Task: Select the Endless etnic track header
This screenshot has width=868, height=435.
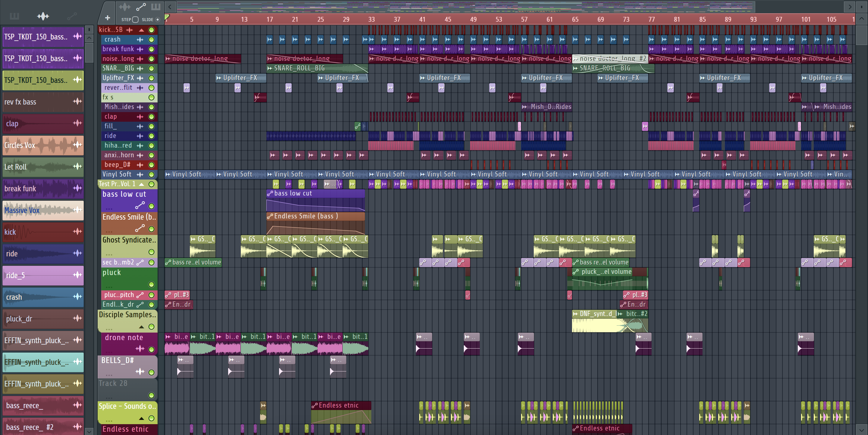Action: 129,429
